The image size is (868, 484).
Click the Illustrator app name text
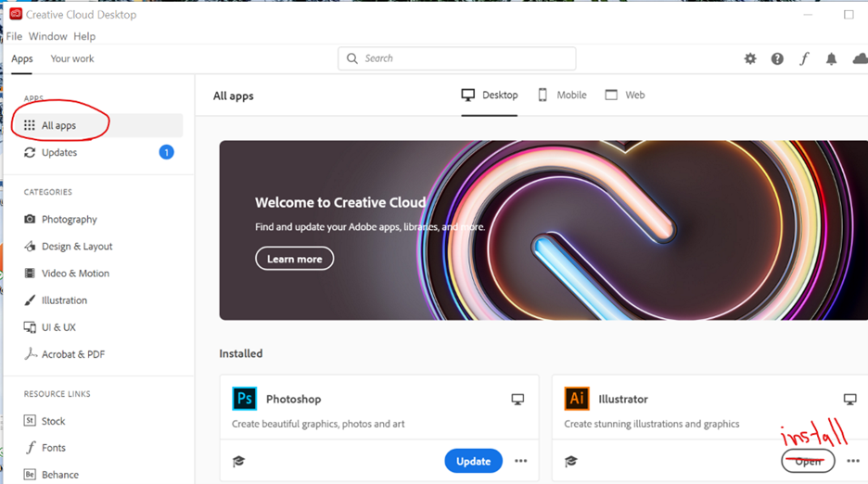(x=623, y=400)
